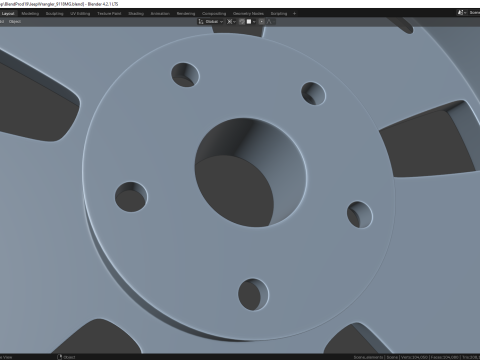Image resolution: width=480 pixels, height=360 pixels.
Task: Switch to Geometry Nodes workspace tab
Action: 248,14
